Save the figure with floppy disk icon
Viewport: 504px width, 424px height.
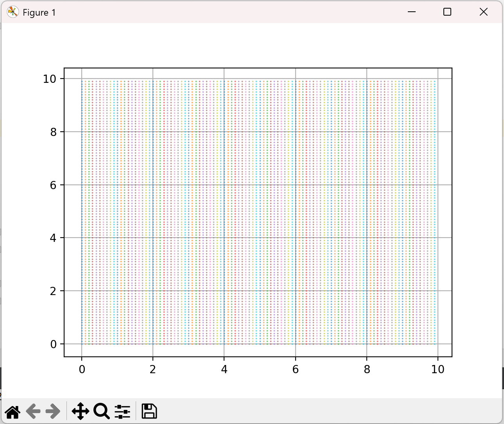[x=149, y=411]
